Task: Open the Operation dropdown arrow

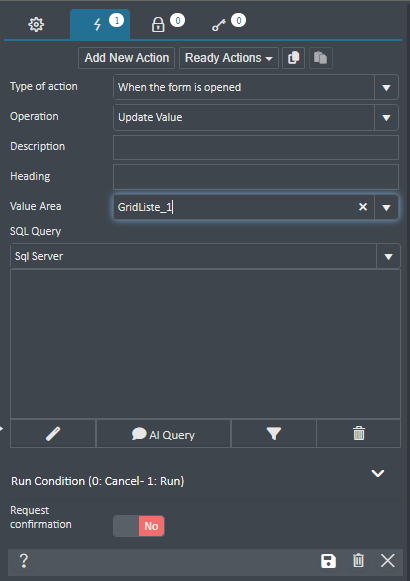Action: 386,117
